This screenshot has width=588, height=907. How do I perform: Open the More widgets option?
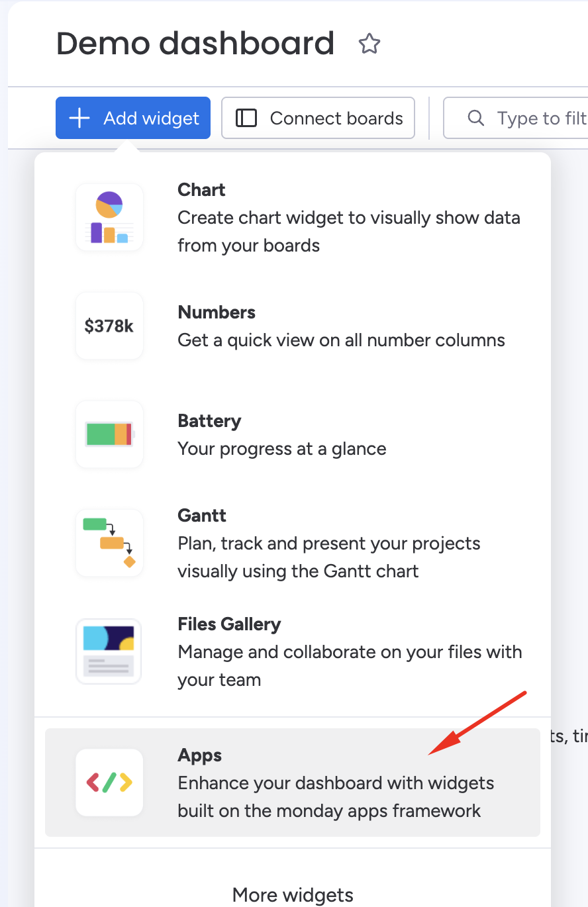[293, 894]
